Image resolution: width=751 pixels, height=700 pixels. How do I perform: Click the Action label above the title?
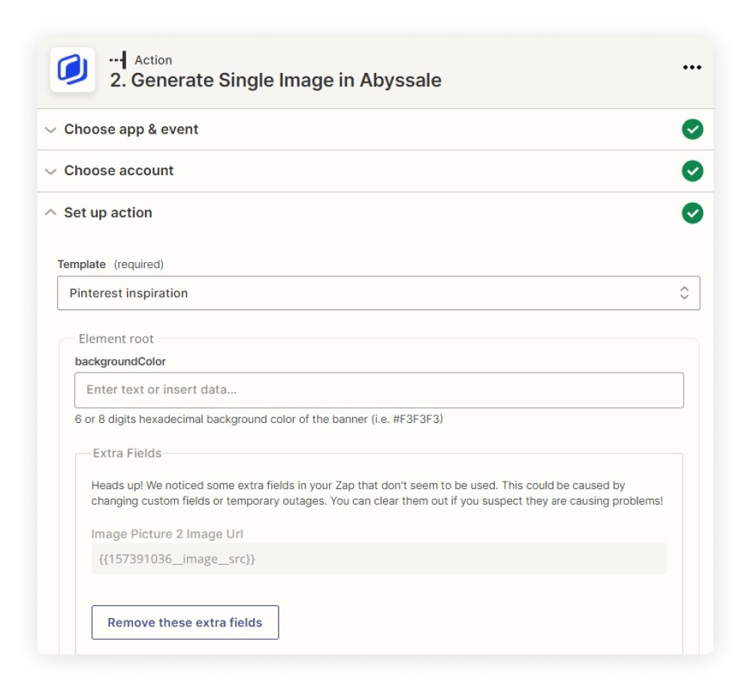pyautogui.click(x=153, y=60)
